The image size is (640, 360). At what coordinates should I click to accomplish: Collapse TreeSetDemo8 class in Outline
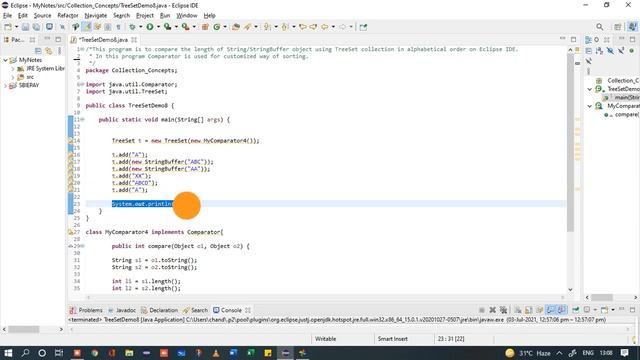[590, 89]
